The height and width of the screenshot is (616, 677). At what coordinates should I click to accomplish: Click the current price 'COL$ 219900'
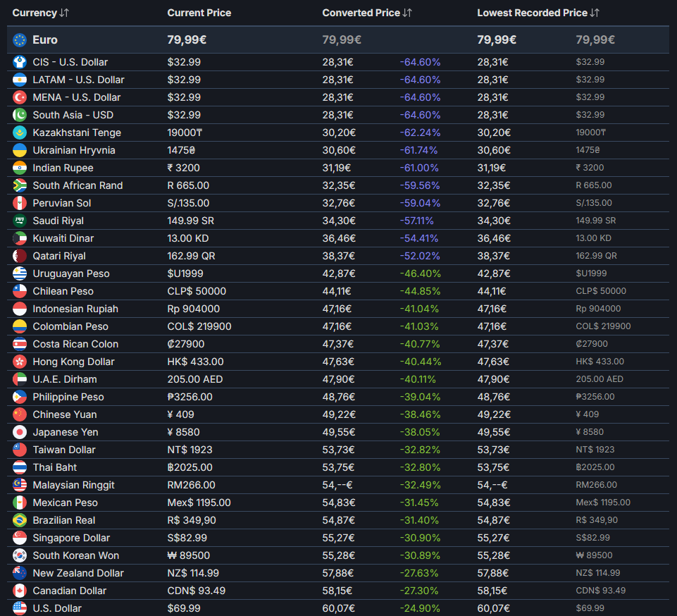click(x=199, y=326)
